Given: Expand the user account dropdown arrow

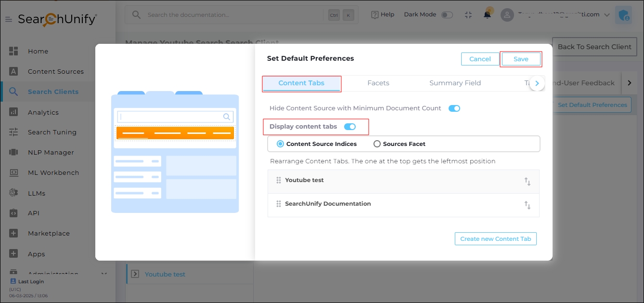Looking at the screenshot, I should point(607,15).
